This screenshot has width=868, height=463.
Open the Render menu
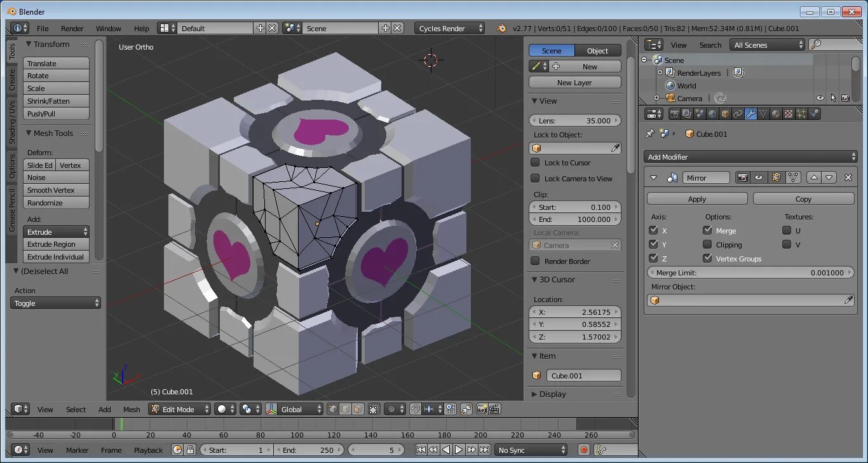(x=72, y=28)
